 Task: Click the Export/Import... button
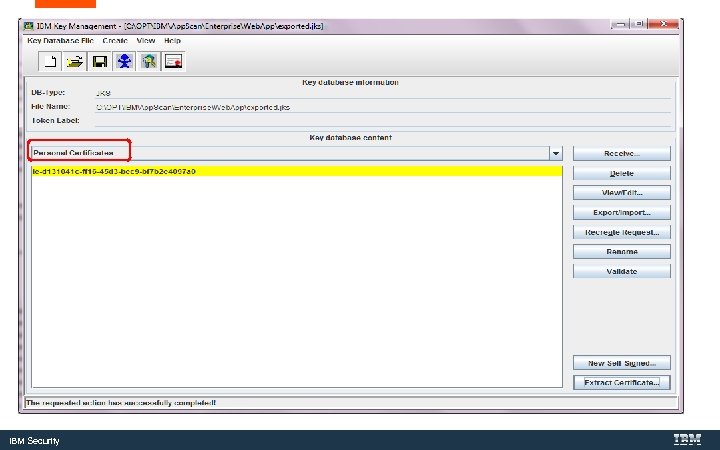622,213
